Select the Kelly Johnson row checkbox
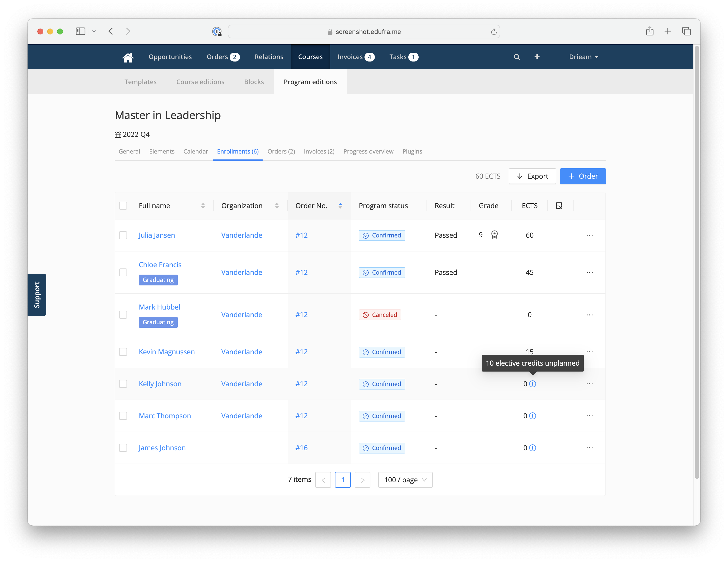 point(123,384)
